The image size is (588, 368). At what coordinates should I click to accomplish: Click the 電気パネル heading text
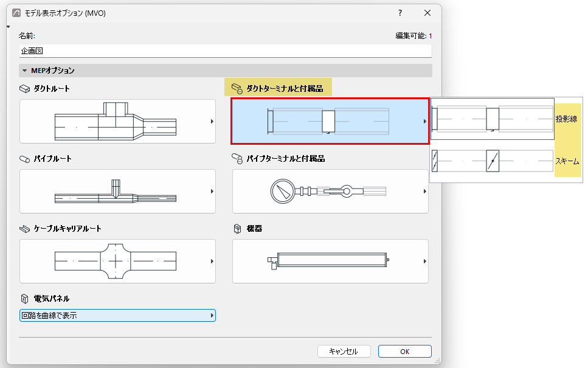tap(51, 299)
